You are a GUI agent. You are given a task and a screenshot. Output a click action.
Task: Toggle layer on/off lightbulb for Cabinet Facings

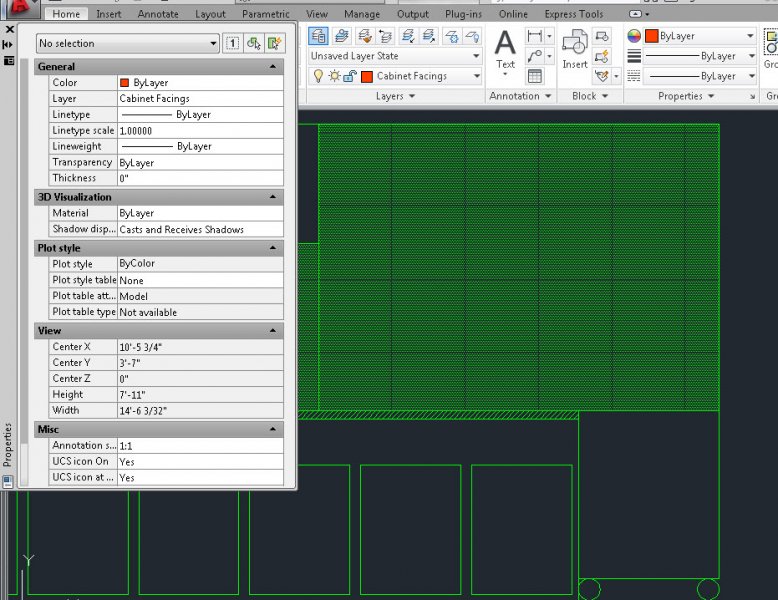tap(318, 76)
